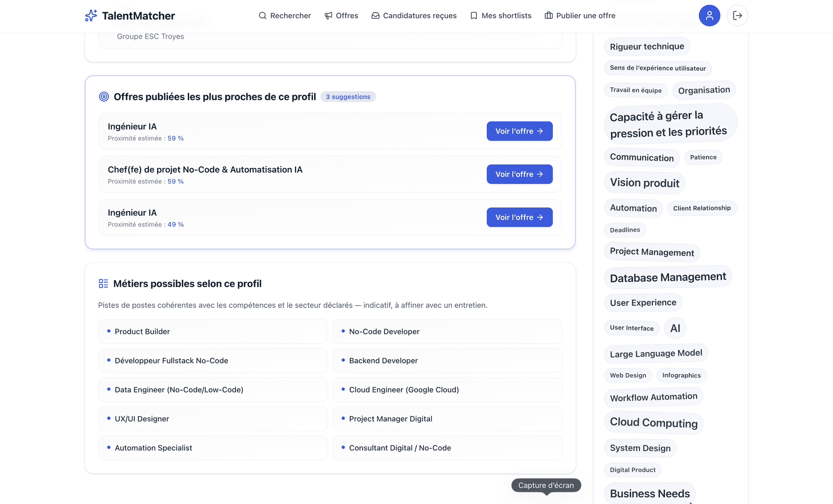This screenshot has height=504, width=833.
Task: Click the TalentMatcher sparkle logo icon
Action: click(91, 16)
